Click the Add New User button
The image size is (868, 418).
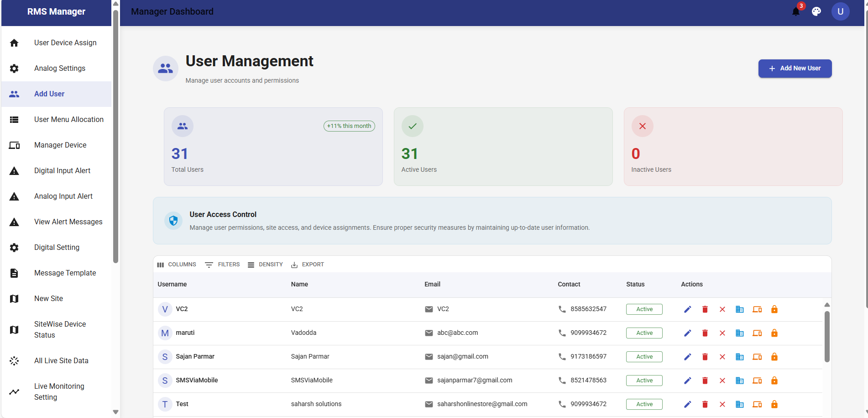pyautogui.click(x=795, y=69)
